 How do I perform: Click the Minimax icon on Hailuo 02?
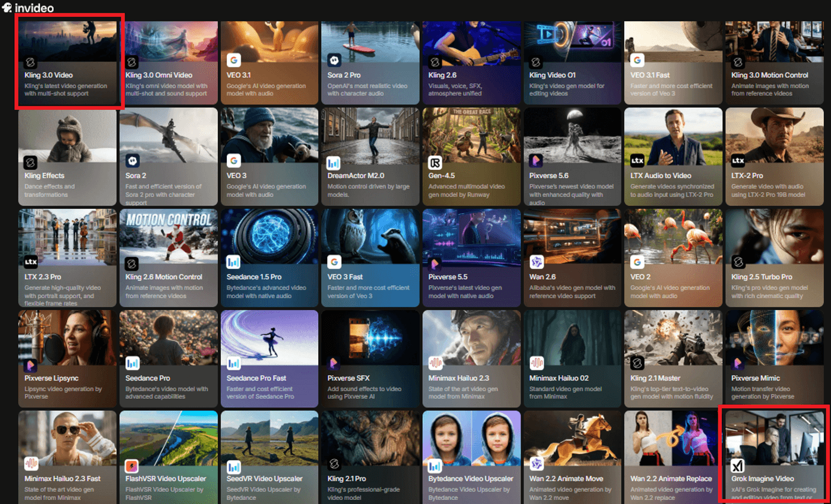pyautogui.click(x=536, y=363)
